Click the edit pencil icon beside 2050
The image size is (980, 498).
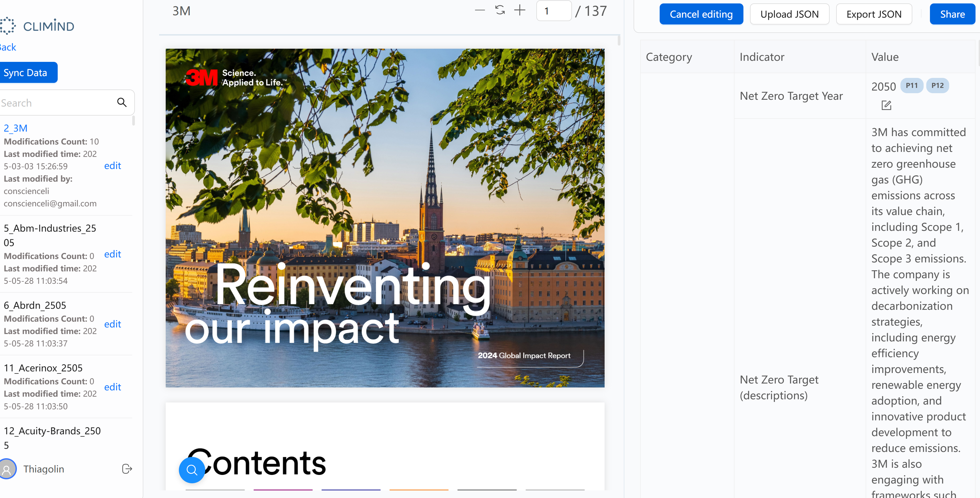[x=886, y=105]
